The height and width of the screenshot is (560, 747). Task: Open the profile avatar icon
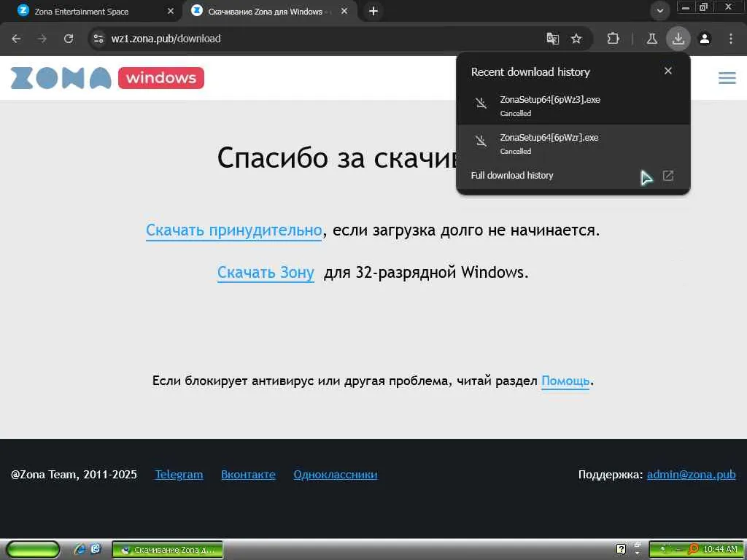coord(705,39)
